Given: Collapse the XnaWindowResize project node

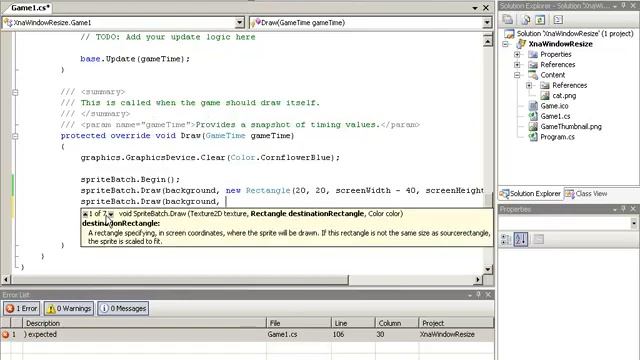Looking at the screenshot, I should coord(506,44).
